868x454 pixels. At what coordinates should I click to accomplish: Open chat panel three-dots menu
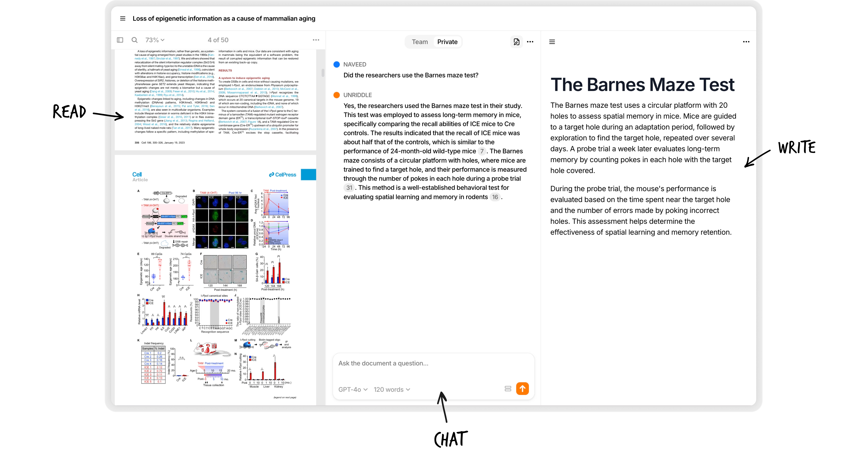click(x=530, y=42)
